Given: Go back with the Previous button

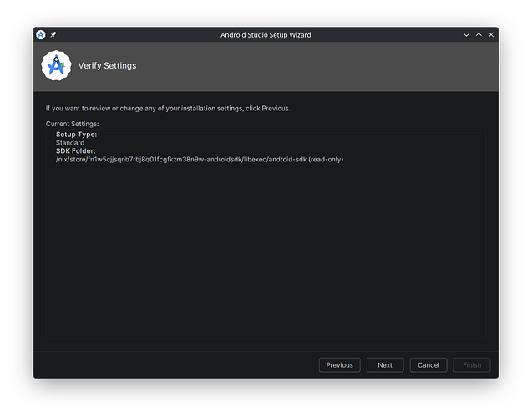Looking at the screenshot, I should coord(340,365).
